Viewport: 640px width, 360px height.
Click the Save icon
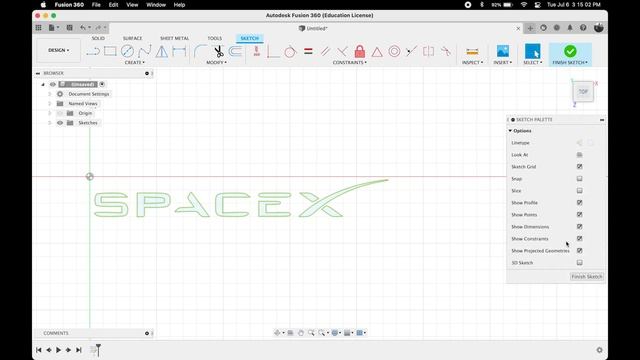point(69,28)
